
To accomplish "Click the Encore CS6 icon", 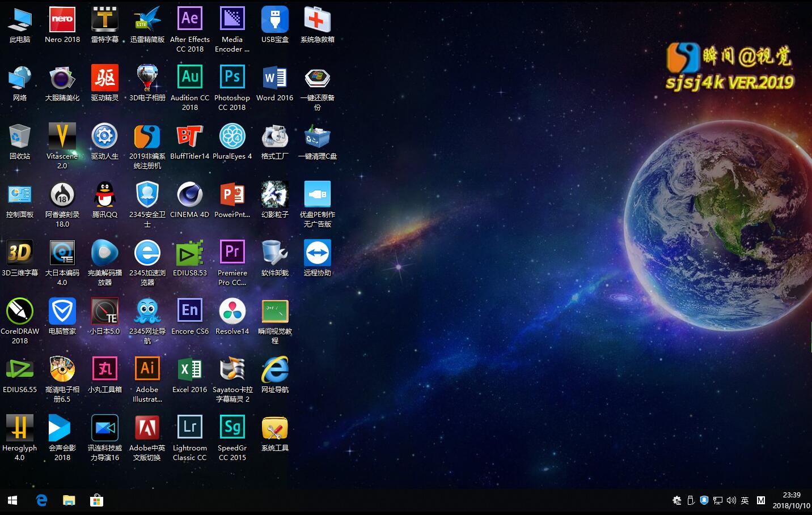I will pos(190,311).
